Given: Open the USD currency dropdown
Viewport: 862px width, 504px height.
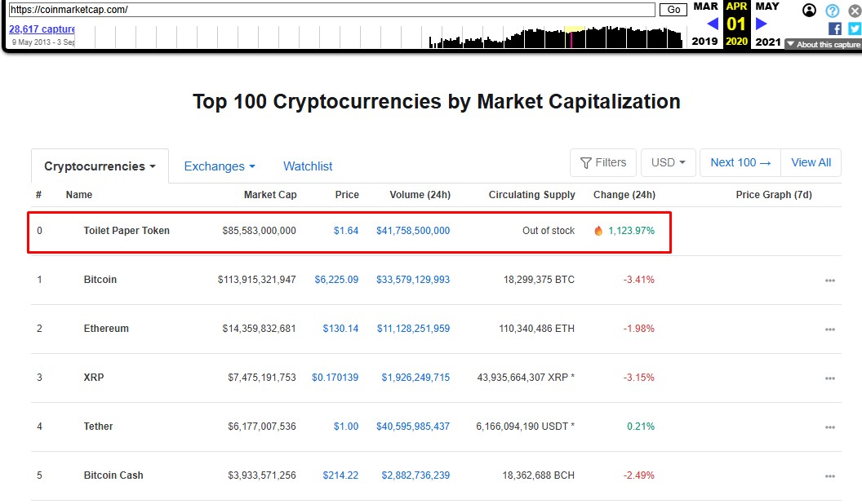Looking at the screenshot, I should point(669,162).
